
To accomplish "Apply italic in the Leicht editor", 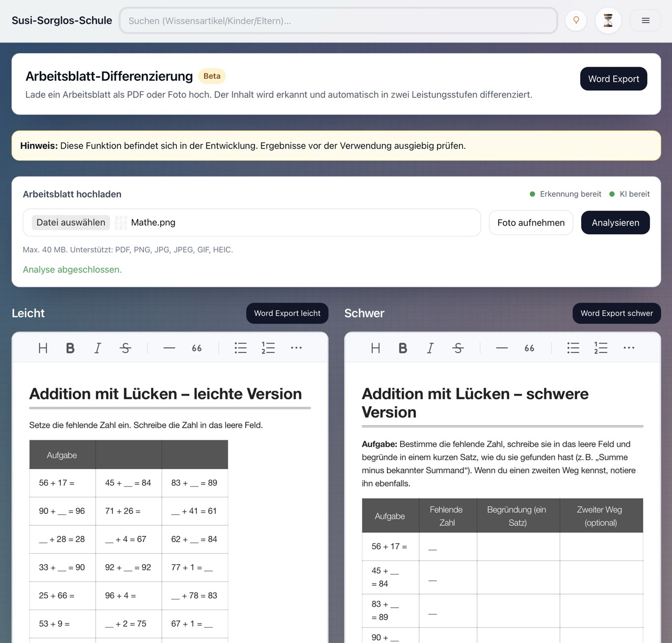I will [98, 348].
